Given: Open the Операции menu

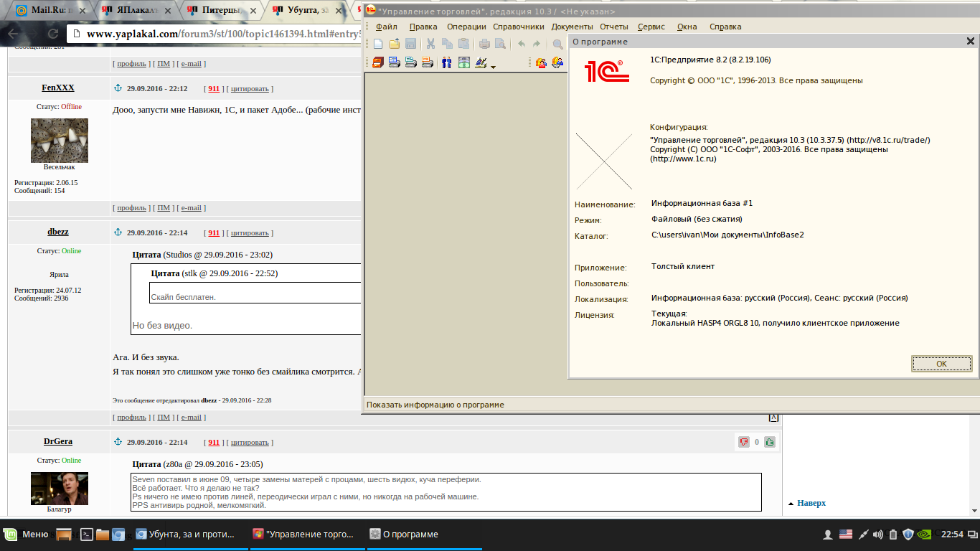Looking at the screenshot, I should click(466, 27).
